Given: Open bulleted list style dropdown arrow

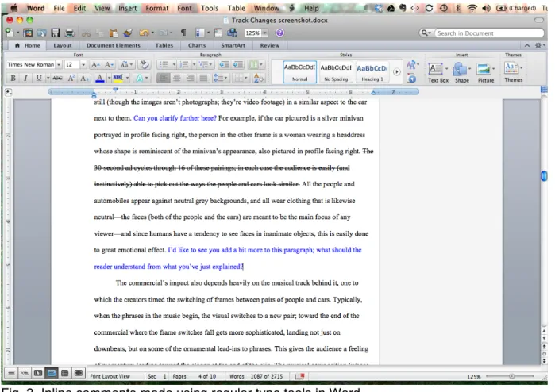Looking at the screenshot, I should click(x=174, y=65).
